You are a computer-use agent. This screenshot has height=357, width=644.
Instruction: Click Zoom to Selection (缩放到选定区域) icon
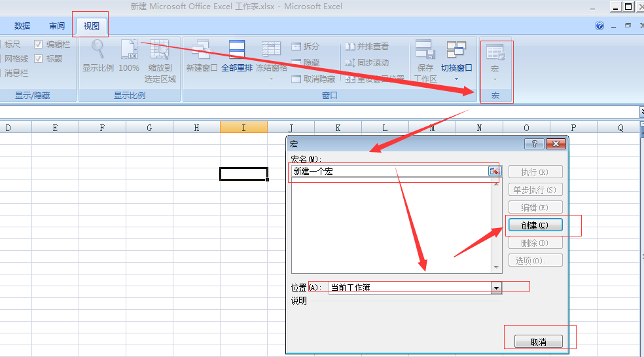click(x=159, y=49)
